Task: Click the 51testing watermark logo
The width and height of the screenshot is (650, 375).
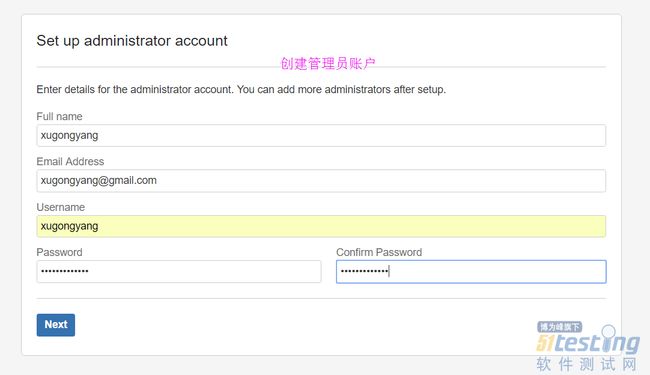Action: (588, 344)
